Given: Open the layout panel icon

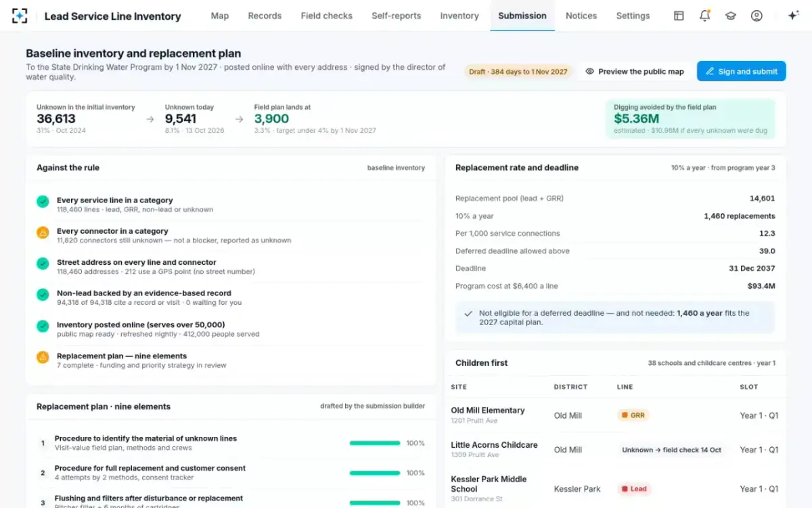Looking at the screenshot, I should click(679, 16).
